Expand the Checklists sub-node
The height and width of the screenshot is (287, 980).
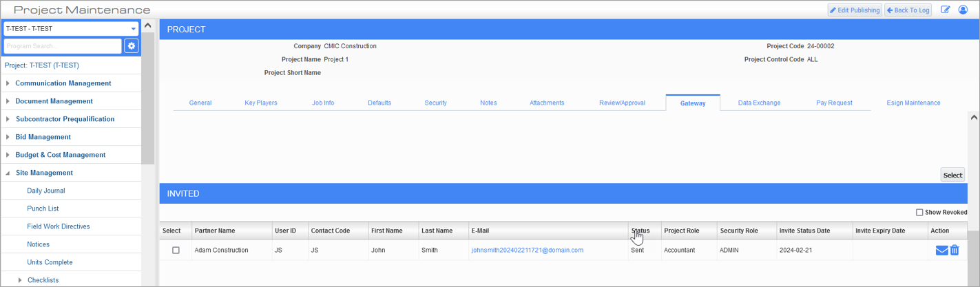tap(20, 280)
